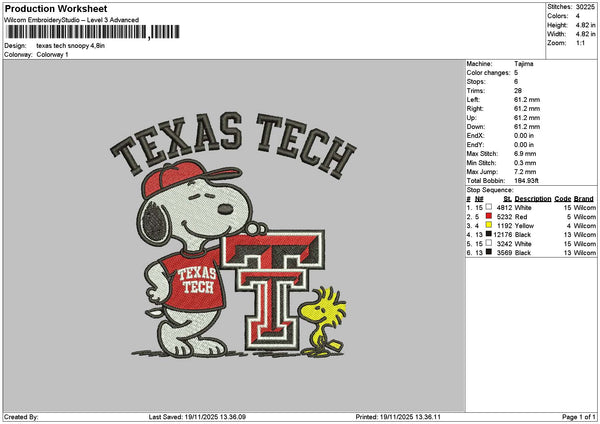Click the 'St.' column header
The image size is (600, 424).
click(507, 199)
